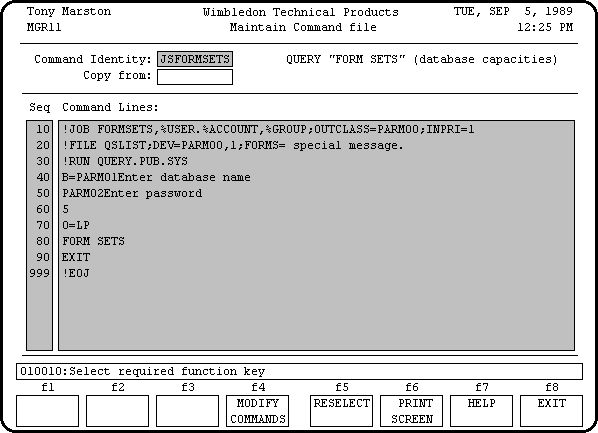598x433 pixels.
Task: Click the blank f1 function key box
Action: 47,411
